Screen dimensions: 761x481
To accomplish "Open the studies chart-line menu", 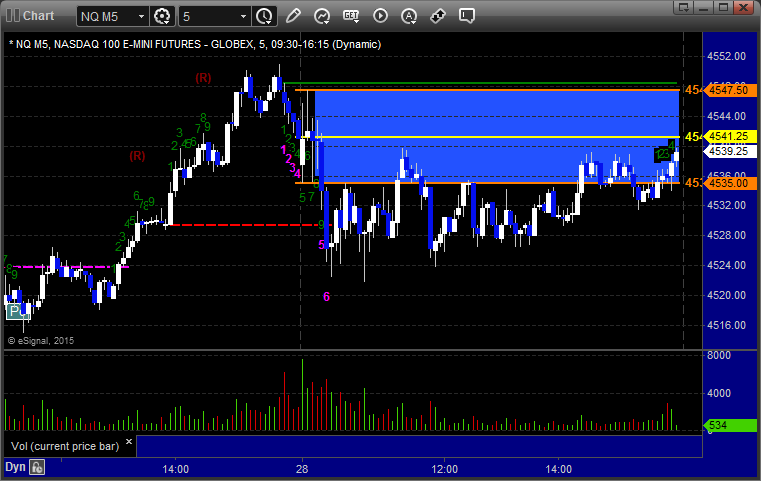I will tap(321, 16).
